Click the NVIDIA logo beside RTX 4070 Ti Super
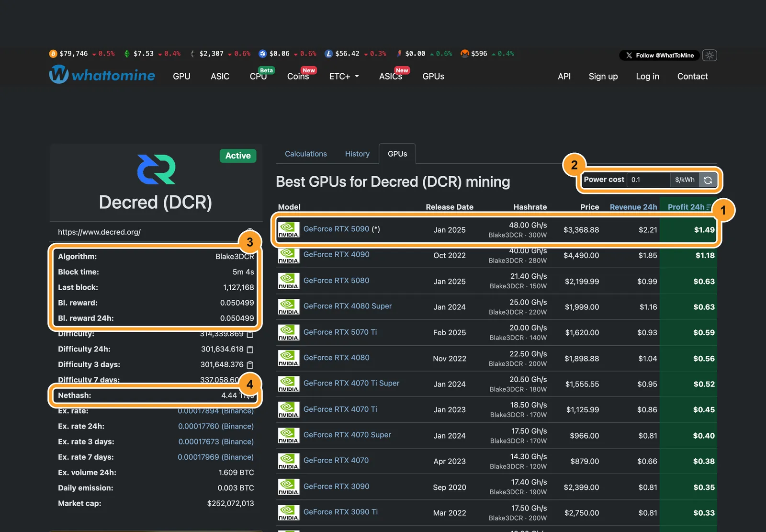Image resolution: width=766 pixels, height=532 pixels. pos(288,384)
